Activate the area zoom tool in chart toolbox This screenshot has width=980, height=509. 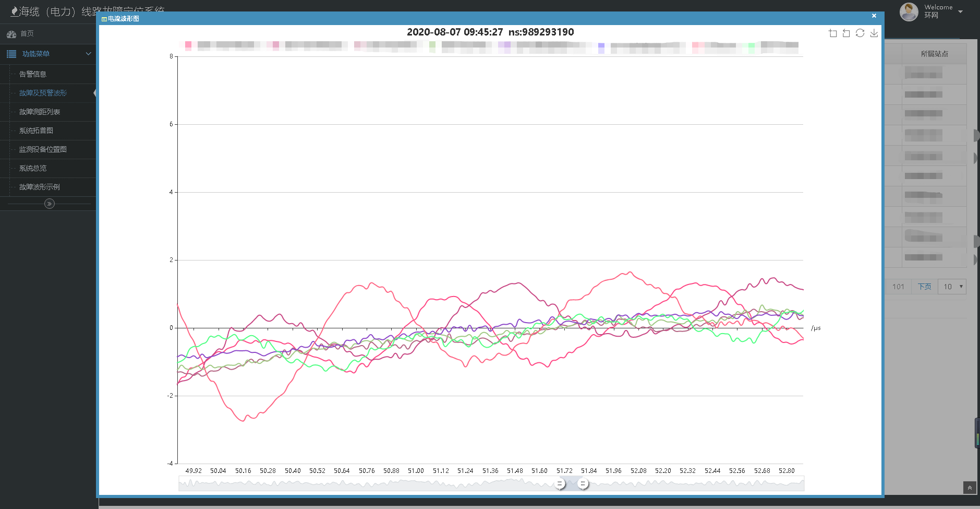coord(832,33)
